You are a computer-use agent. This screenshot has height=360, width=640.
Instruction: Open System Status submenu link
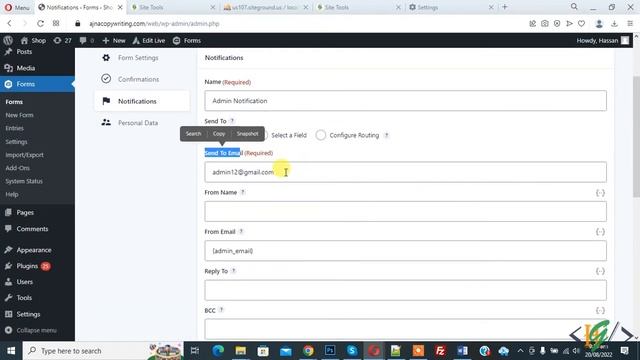(x=24, y=181)
